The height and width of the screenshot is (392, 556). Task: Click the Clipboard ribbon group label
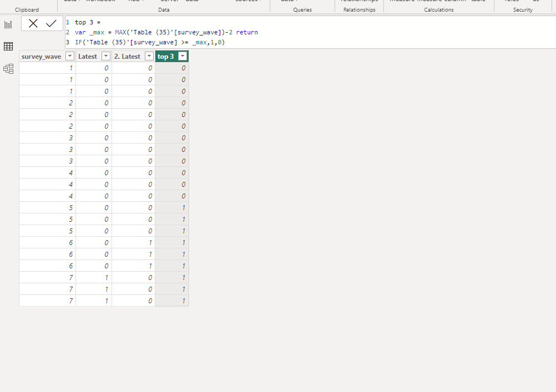click(27, 10)
